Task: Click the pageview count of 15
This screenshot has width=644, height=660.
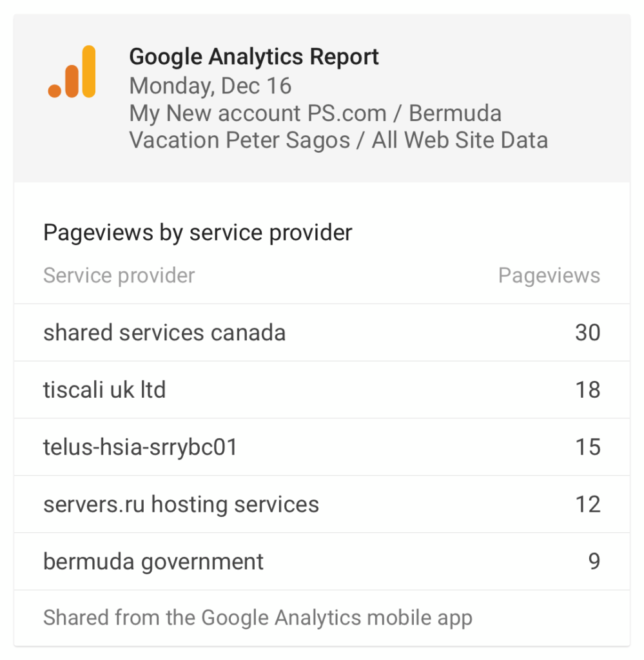Action: click(588, 447)
